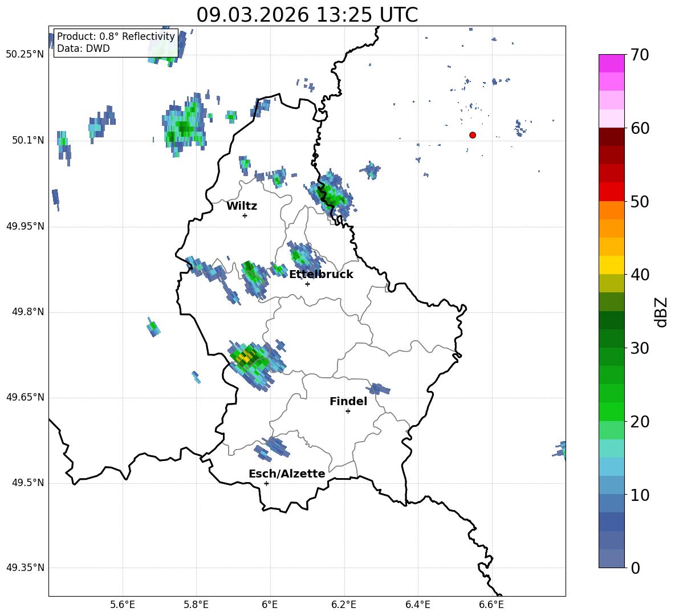Click the Wiltz city label
This screenshot has height=616, width=675.
(242, 206)
